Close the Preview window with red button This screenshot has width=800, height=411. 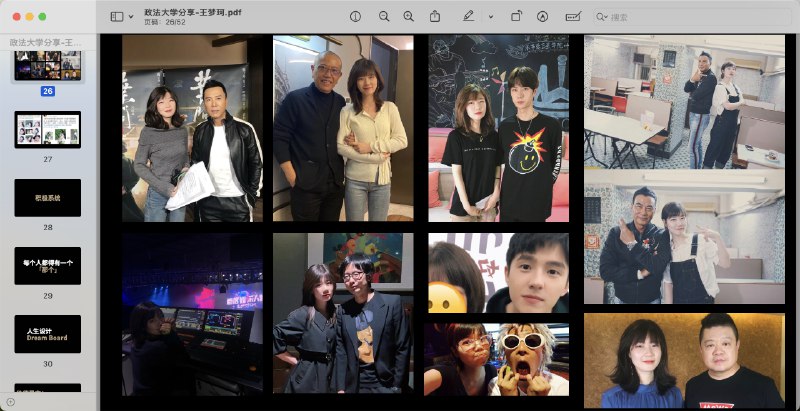coord(16,17)
